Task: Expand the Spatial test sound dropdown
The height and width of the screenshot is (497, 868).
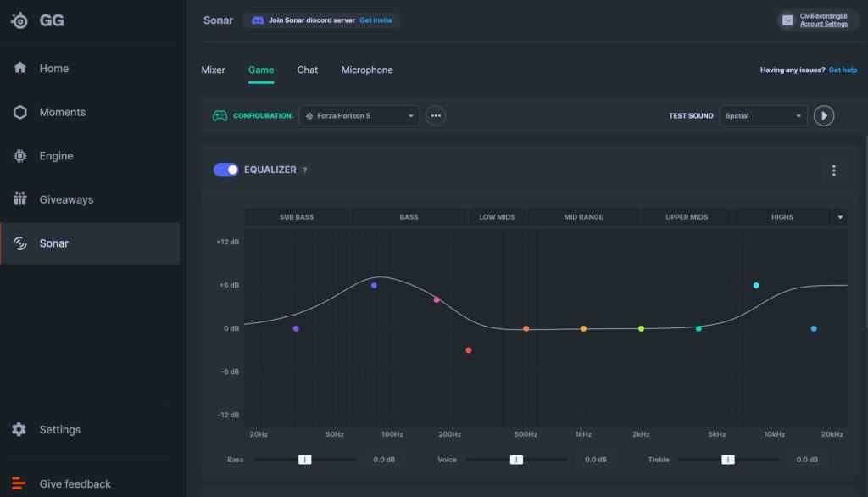Action: [763, 116]
